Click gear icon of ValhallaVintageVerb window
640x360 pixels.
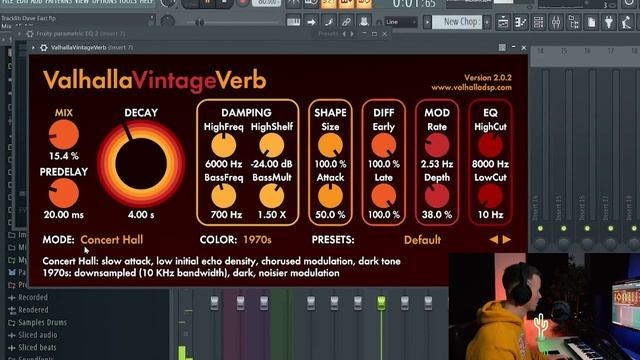tap(44, 48)
